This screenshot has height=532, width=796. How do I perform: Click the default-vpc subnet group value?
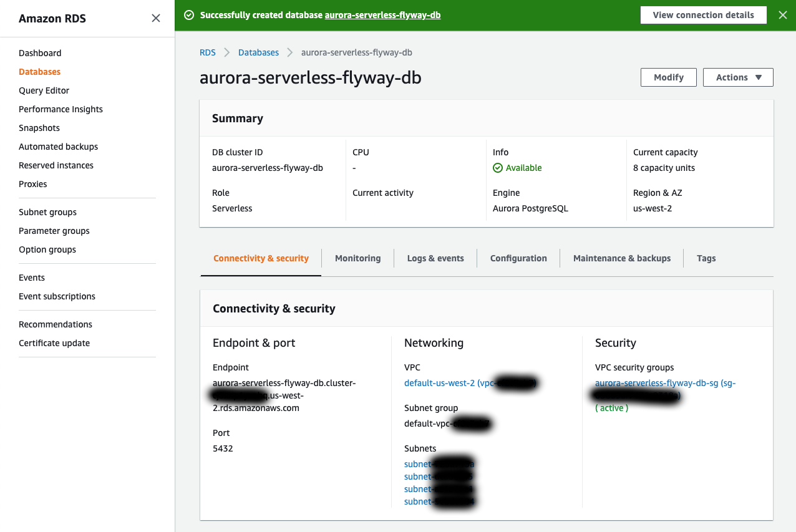(x=448, y=423)
